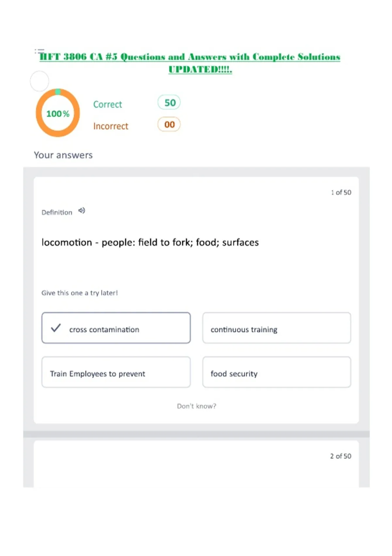The width and height of the screenshot is (392, 556).
Task: Select the checkmark next to cross contamination
Action: [56, 328]
